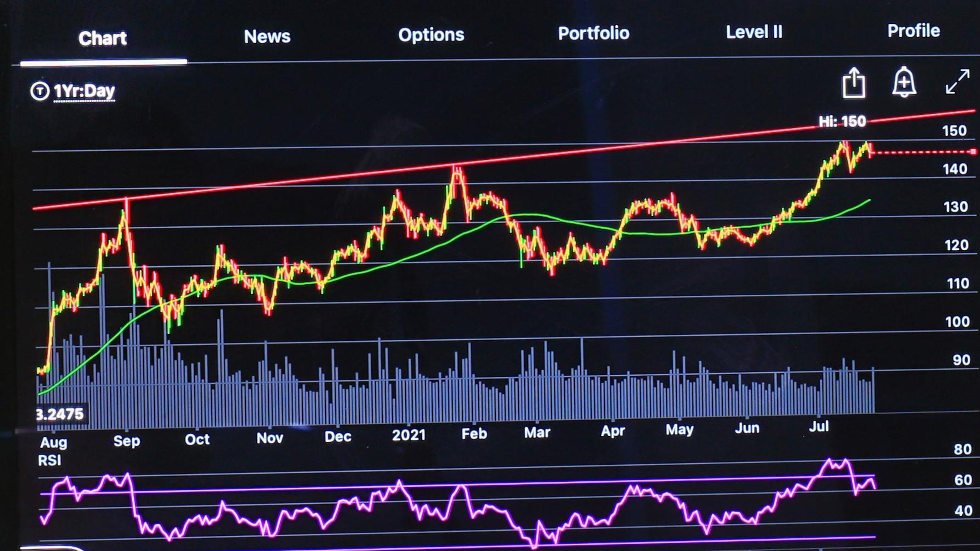Expand chart to fullscreen with arrows icon
The image size is (980, 551).
[957, 82]
